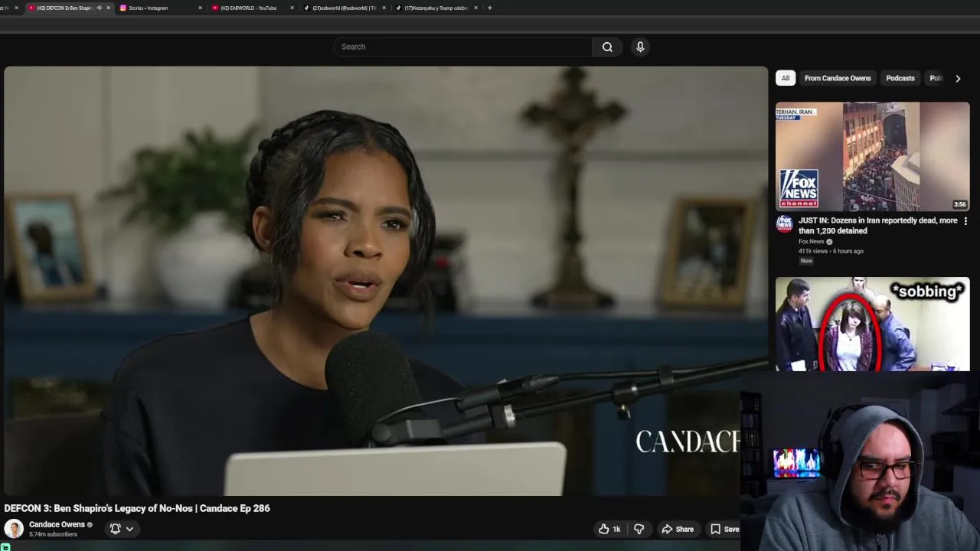Click the 3:56 duration badge on Fox thumbnail
Viewport: 980px width, 551px height.
point(959,204)
